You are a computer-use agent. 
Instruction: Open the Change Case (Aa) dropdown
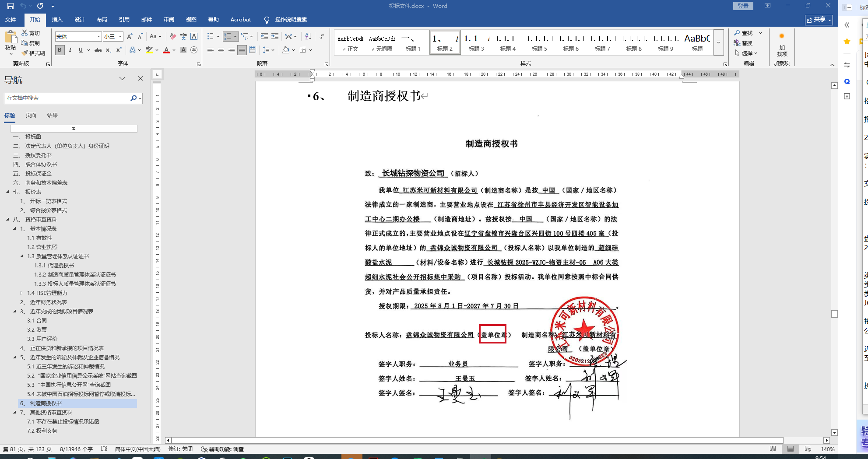click(x=155, y=36)
